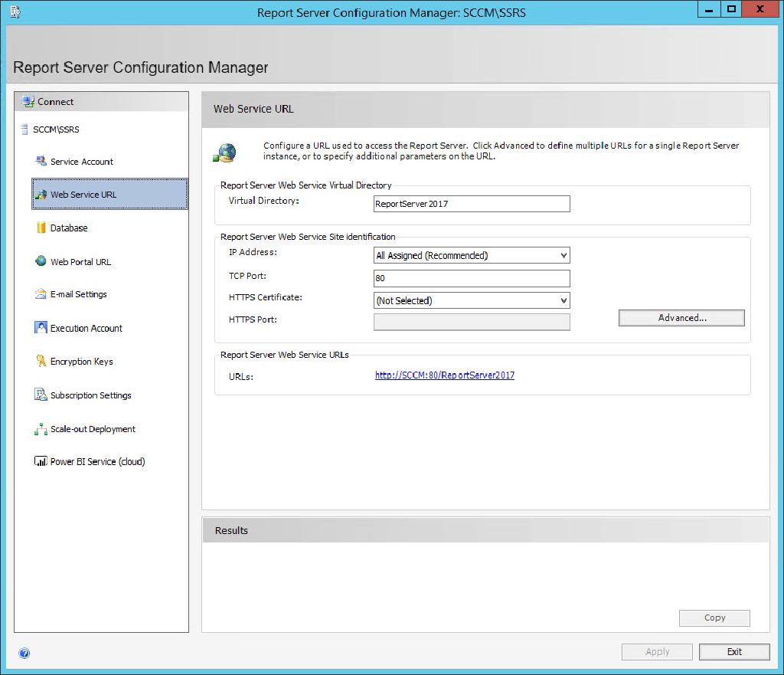The width and height of the screenshot is (784, 675).
Task: Click the Virtual Directory text field
Action: pos(472,204)
